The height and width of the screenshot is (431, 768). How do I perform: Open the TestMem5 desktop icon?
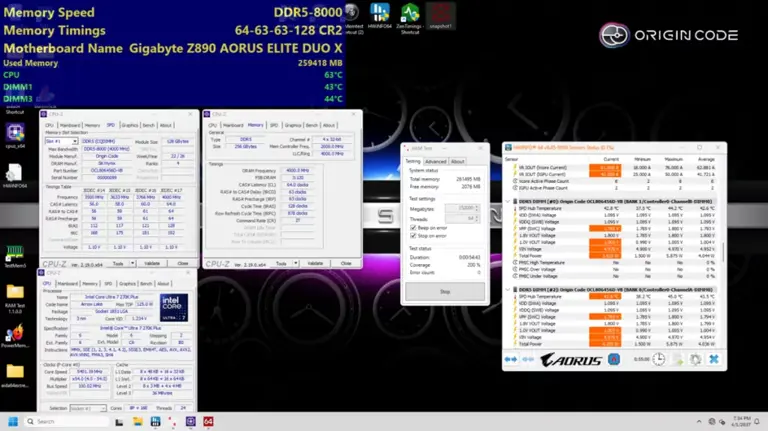(x=15, y=256)
